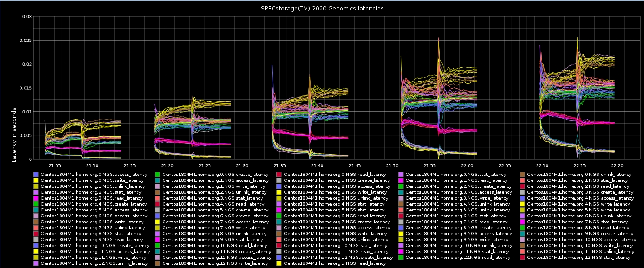The image size is (644, 268).
Task: Select legend entry org.12.NGS.access_latency
Action: coord(214,258)
